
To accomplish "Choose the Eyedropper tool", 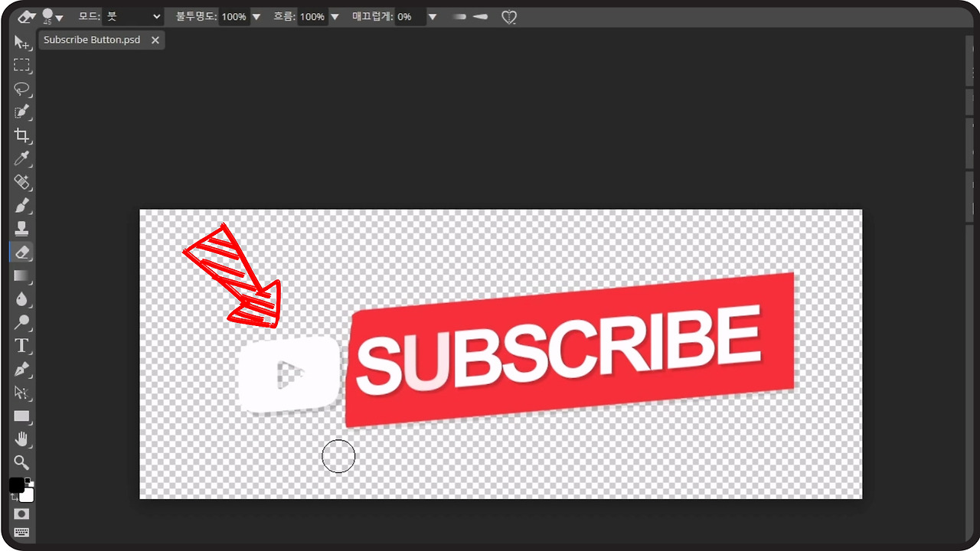I will point(21,159).
